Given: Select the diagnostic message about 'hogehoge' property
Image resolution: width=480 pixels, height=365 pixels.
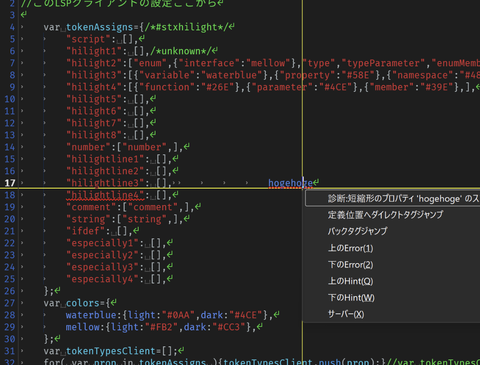Looking at the screenshot, I should tap(393, 199).
